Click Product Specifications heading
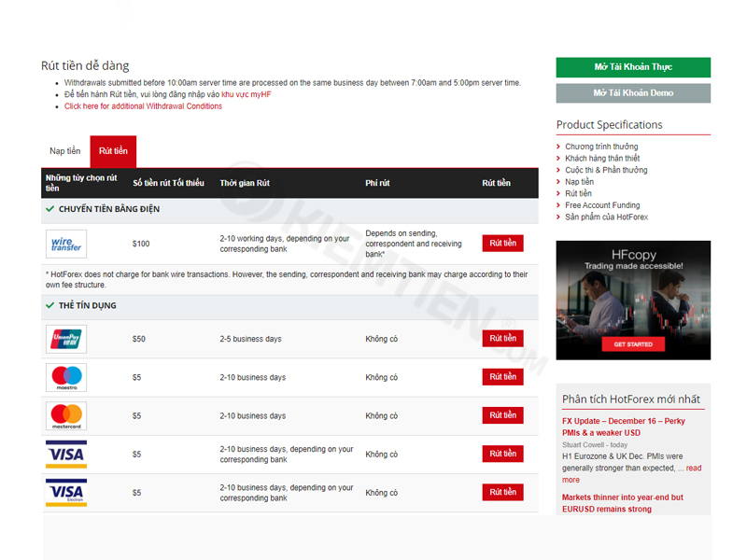This screenshot has width=747, height=560. (610, 125)
